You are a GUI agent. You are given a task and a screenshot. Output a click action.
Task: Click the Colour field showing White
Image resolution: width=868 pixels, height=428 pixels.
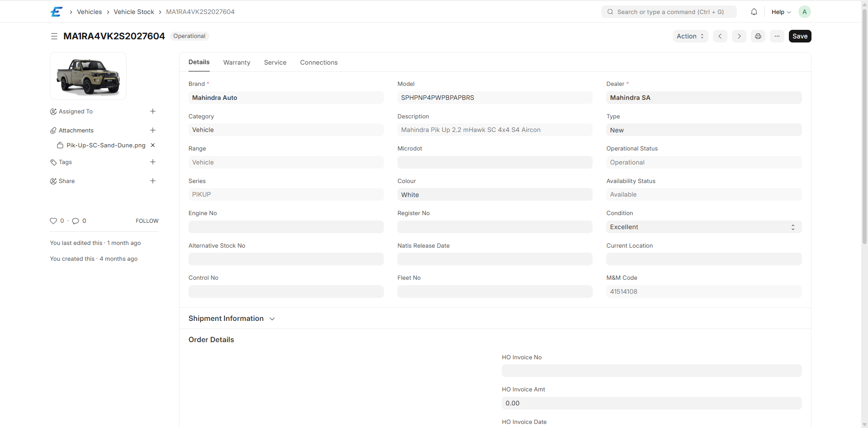[x=495, y=195]
